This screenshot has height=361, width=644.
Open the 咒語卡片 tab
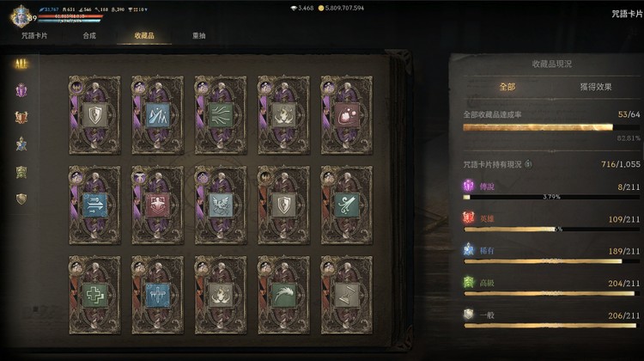34,36
